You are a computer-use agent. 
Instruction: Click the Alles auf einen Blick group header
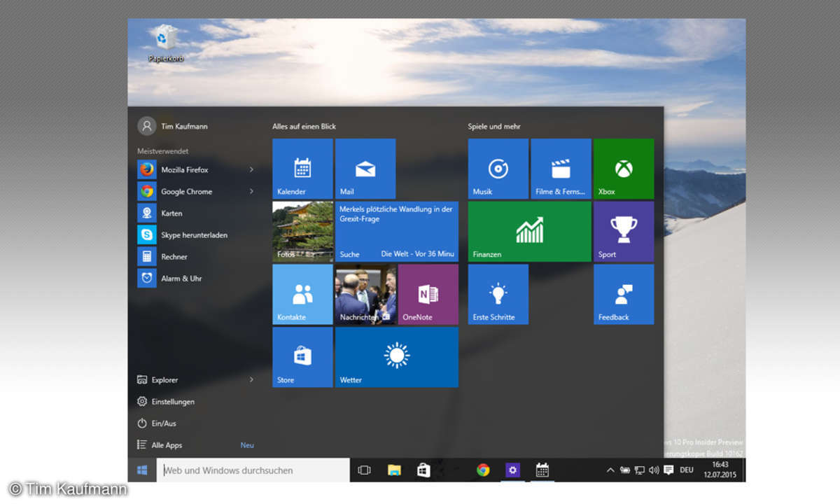tap(304, 127)
